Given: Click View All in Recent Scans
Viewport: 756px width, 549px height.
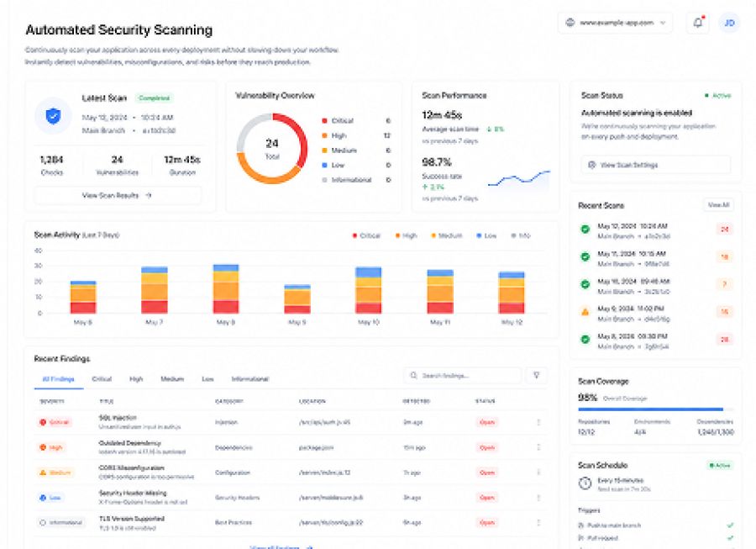Looking at the screenshot, I should click(718, 205).
